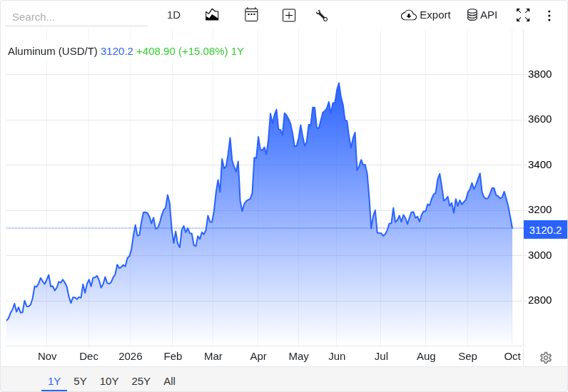Screen dimensions: 568x392
Task: Select the 1Y time range tab
Action: click(x=54, y=381)
